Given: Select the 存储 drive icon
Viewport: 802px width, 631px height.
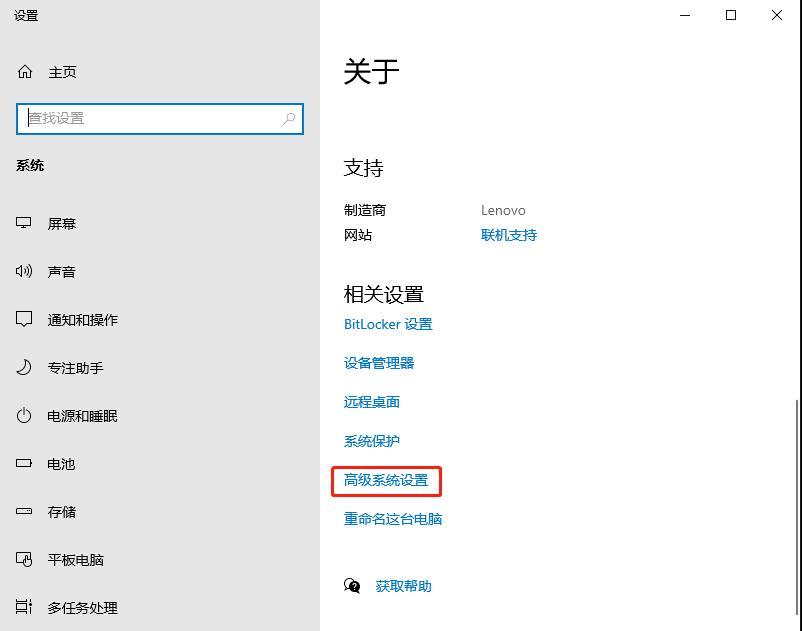Looking at the screenshot, I should [x=24, y=511].
